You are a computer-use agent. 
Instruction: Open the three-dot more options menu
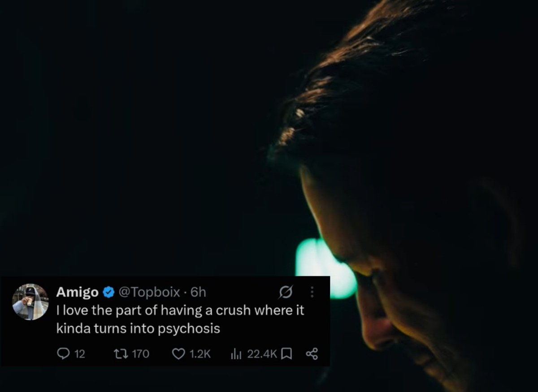[312, 293]
